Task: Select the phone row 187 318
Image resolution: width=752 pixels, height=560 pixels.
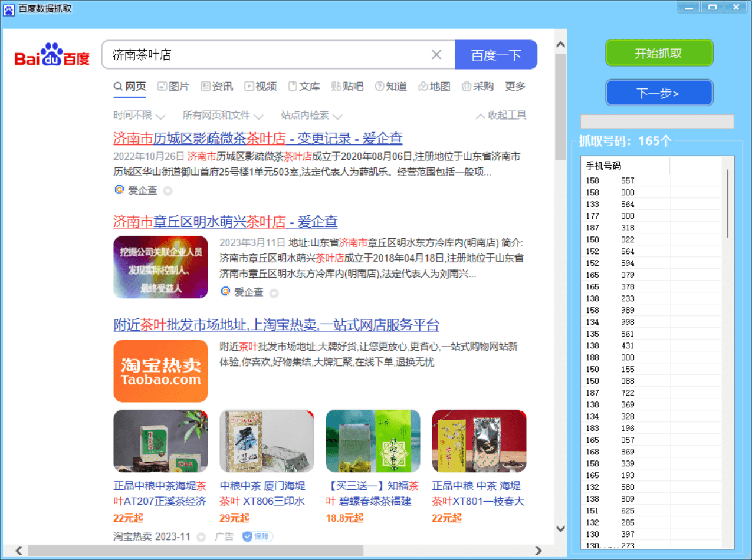Action: point(651,228)
